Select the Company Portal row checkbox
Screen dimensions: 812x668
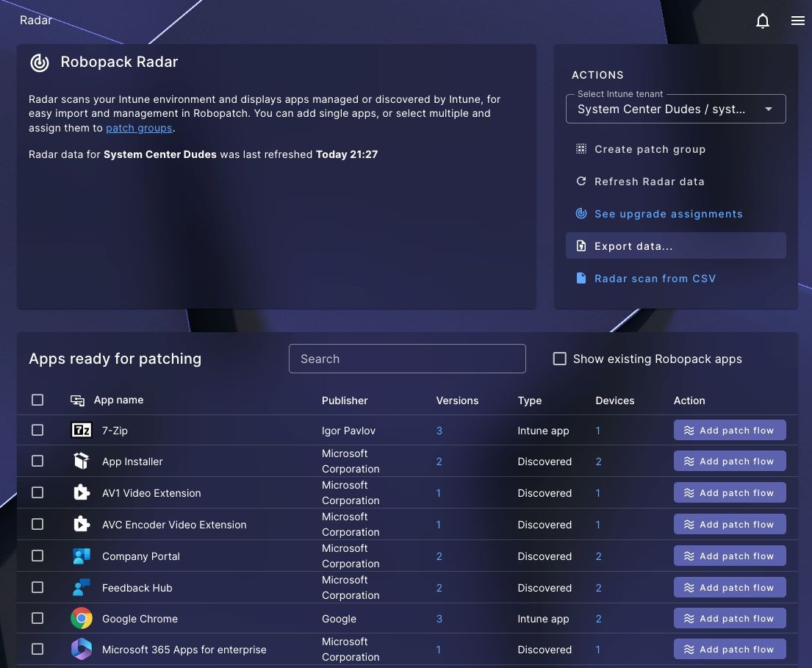pos(37,556)
